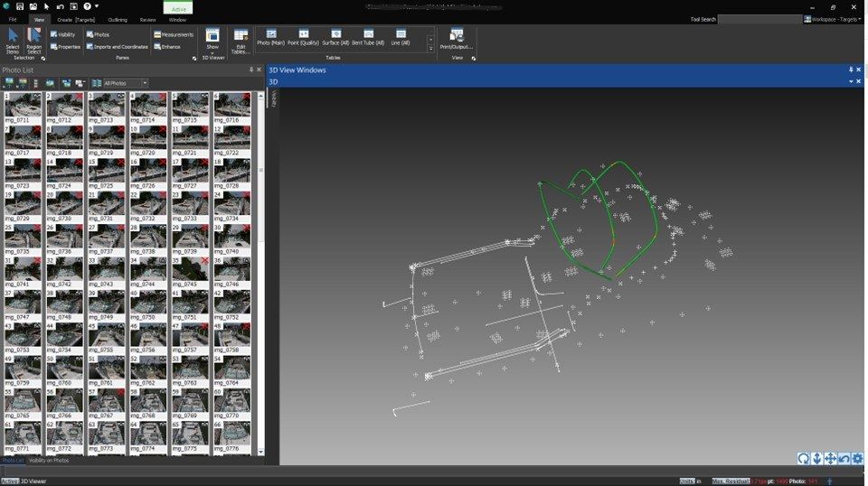Screen dimensions: 868x486
Task: Click the second Photo List toolbar icon
Action: pyautogui.click(x=22, y=83)
